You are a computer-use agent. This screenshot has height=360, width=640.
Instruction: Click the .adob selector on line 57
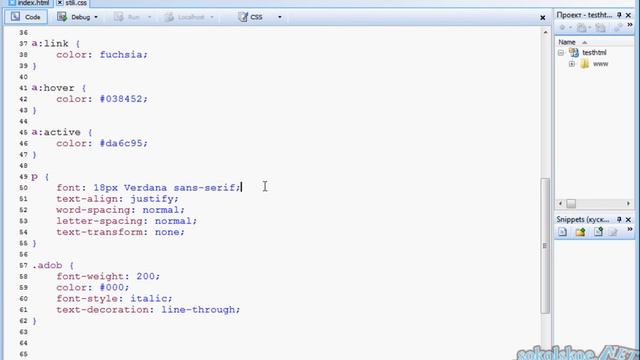click(47, 265)
